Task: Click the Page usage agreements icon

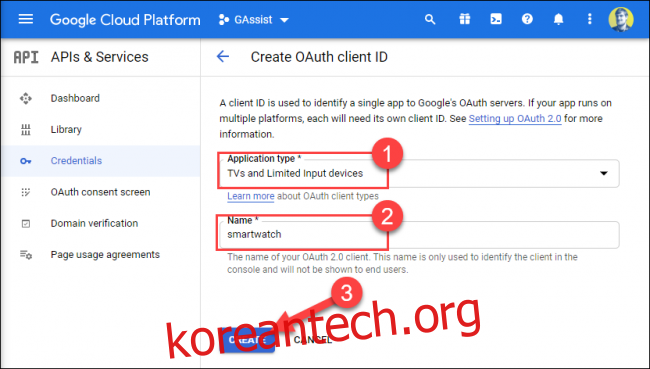Action: point(26,255)
